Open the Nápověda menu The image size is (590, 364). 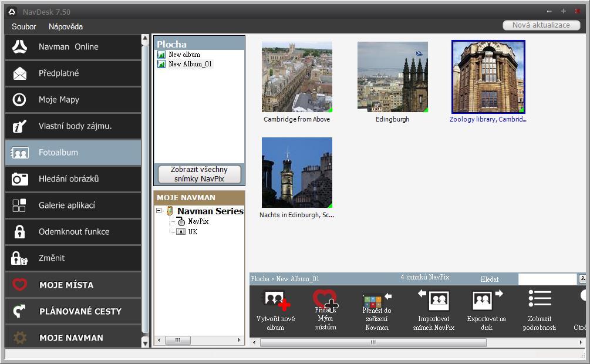click(66, 27)
